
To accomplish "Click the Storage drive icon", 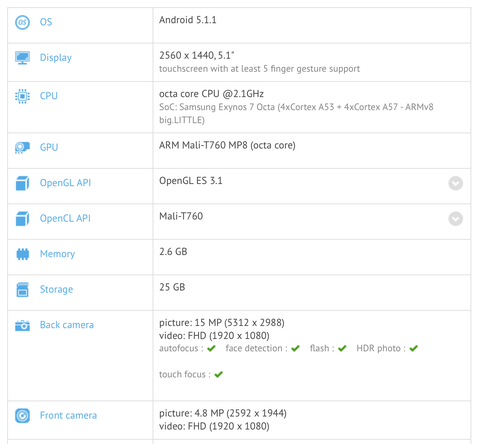I will [22, 290].
